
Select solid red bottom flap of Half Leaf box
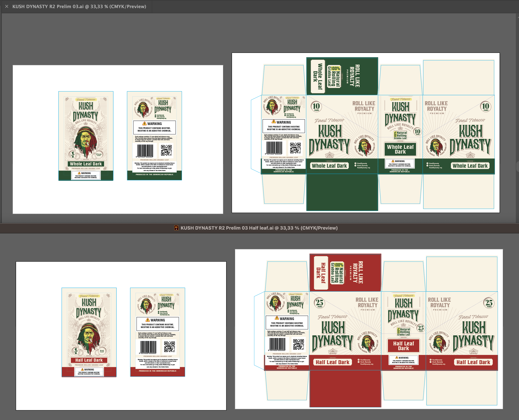(345, 389)
